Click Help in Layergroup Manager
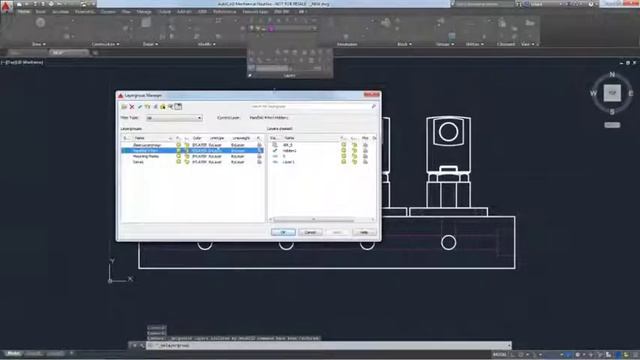Viewport: 640px width, 360px height. [x=364, y=232]
